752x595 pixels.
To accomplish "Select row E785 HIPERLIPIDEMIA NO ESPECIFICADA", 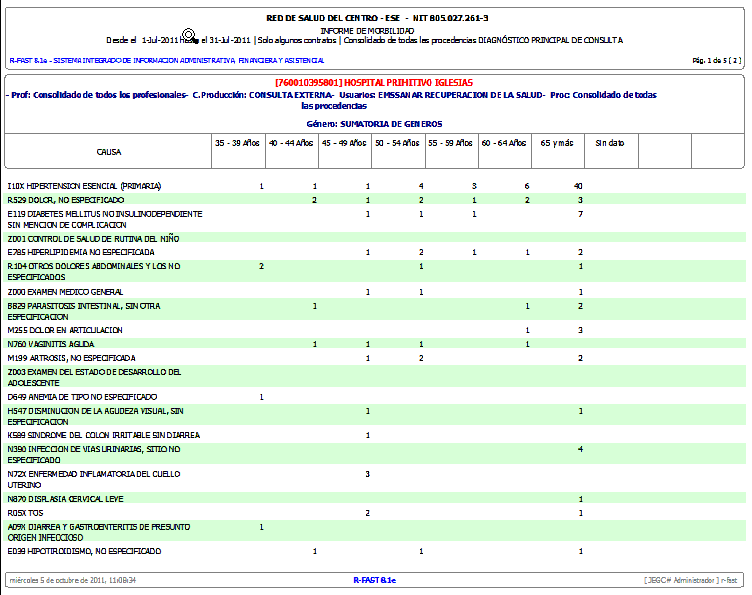I will [x=375, y=252].
